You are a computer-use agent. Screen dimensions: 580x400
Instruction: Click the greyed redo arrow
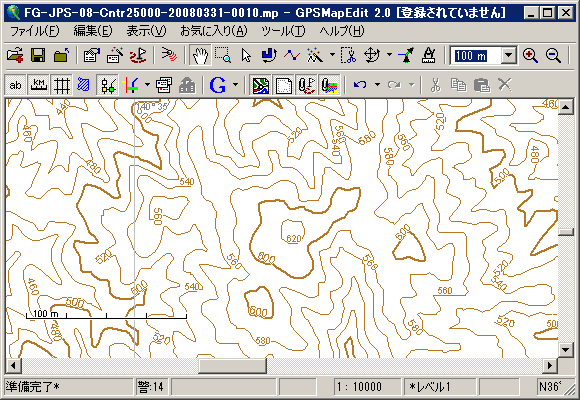click(394, 85)
